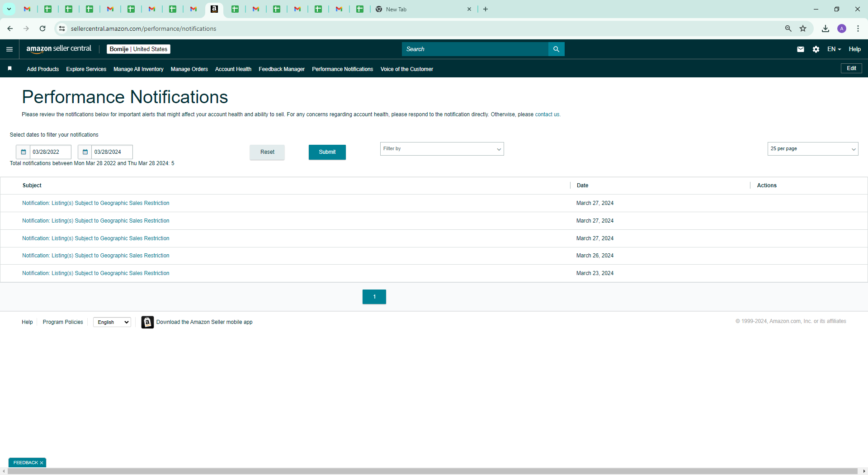
Task: Open the Bomije United States account switcher
Action: click(138, 49)
